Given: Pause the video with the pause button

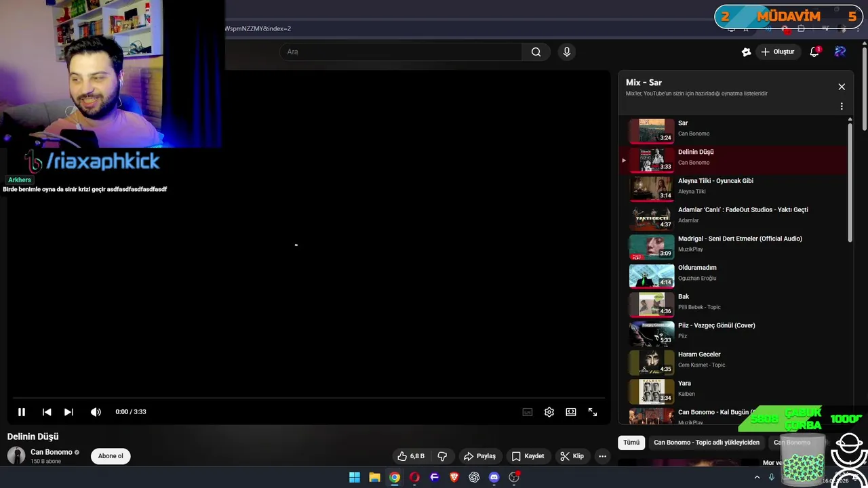Looking at the screenshot, I should click(x=22, y=411).
